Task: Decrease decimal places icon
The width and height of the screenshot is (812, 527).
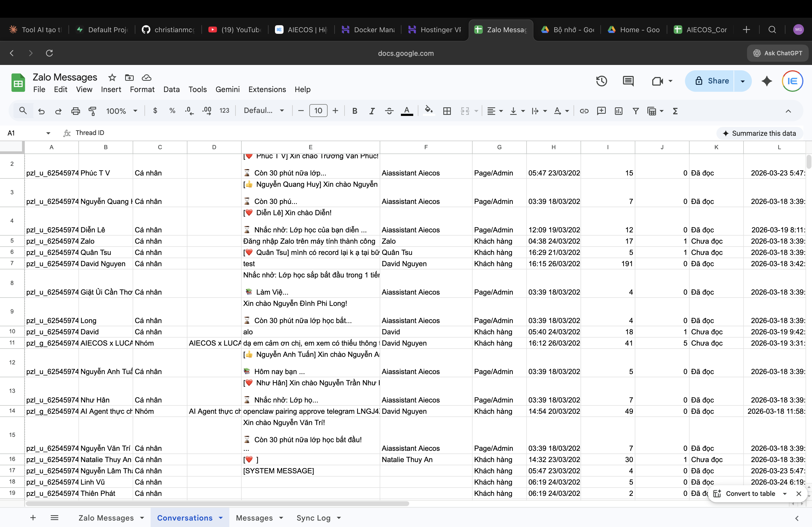Action: click(189, 111)
